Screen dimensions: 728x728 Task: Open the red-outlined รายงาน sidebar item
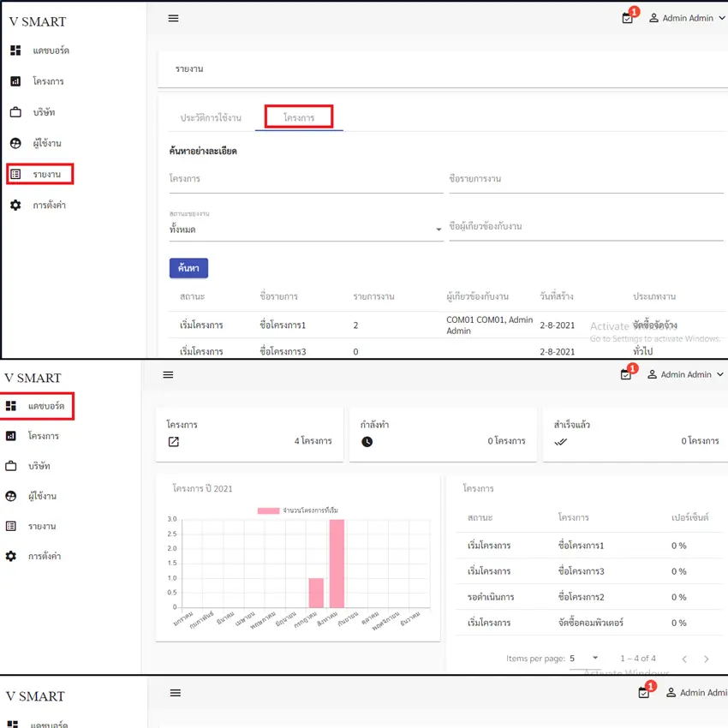click(40, 175)
